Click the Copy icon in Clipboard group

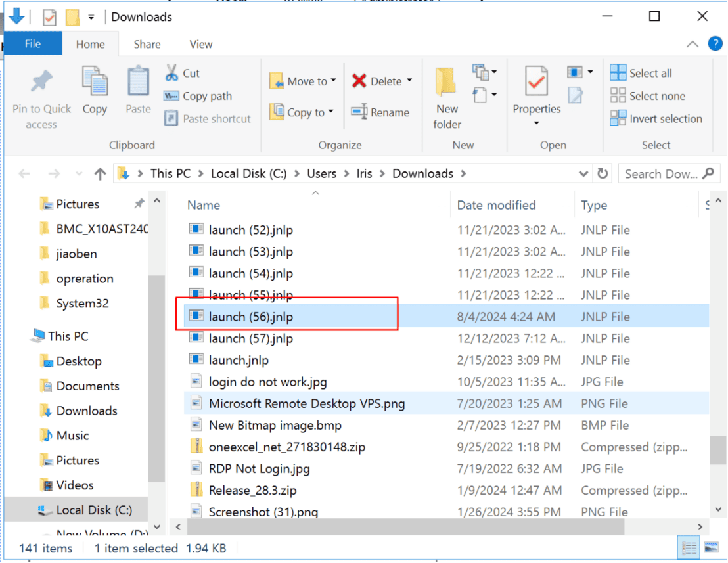pos(95,81)
